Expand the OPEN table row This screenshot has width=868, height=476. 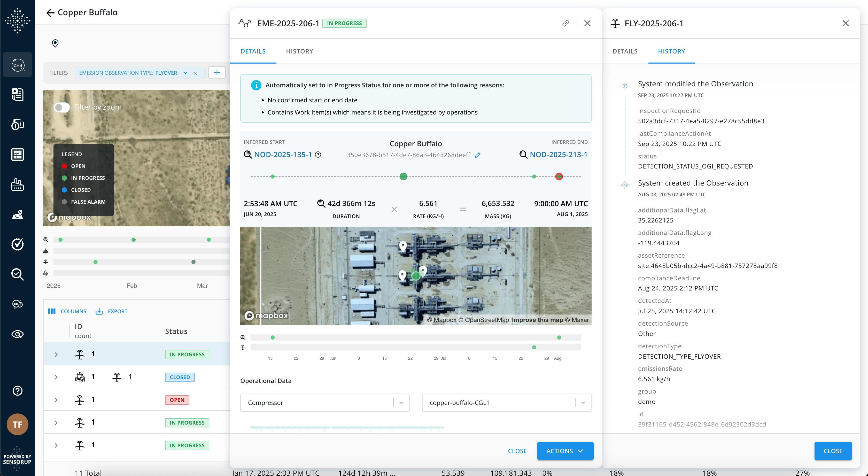point(56,400)
